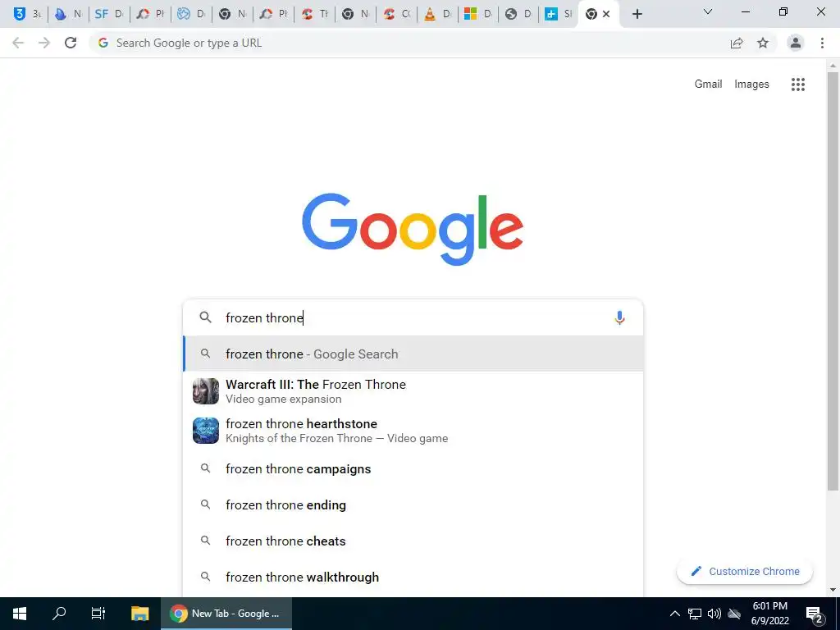Select 'frozen throne ending' suggestion
840x630 pixels.
tap(413, 504)
